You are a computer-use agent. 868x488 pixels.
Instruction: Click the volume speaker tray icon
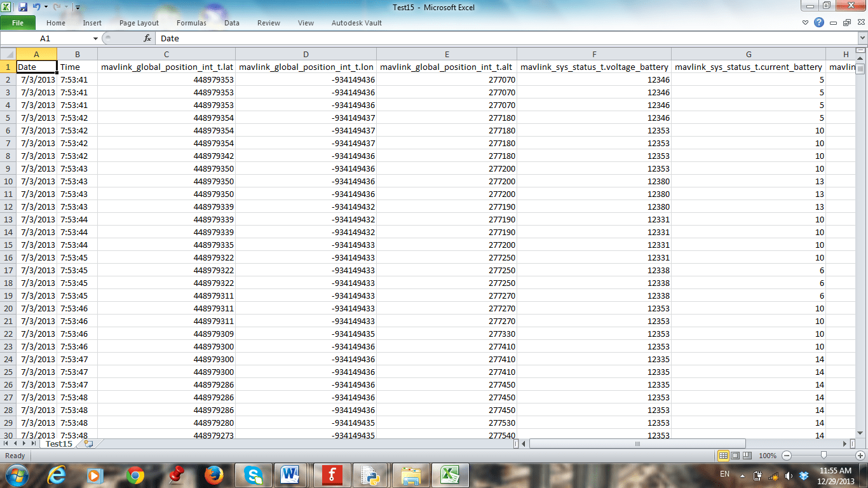point(789,475)
